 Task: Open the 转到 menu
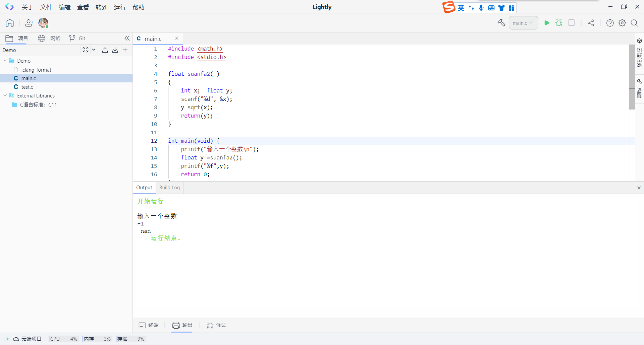(x=102, y=7)
